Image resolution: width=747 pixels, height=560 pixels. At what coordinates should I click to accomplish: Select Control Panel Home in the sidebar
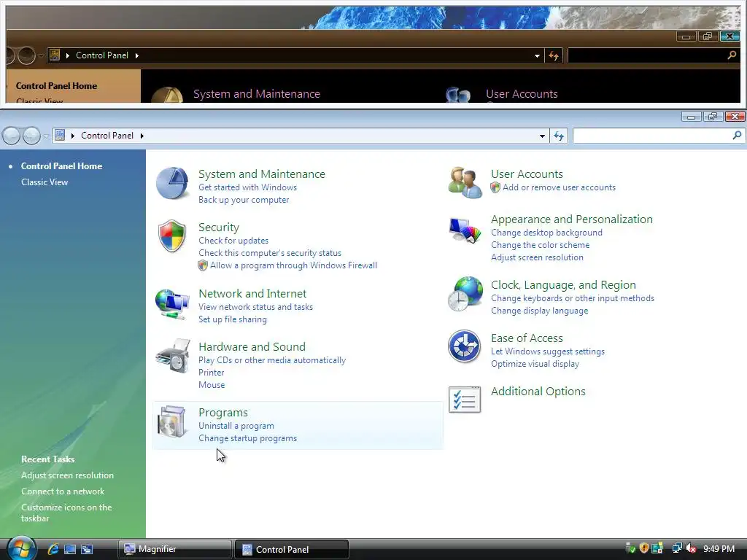point(61,166)
